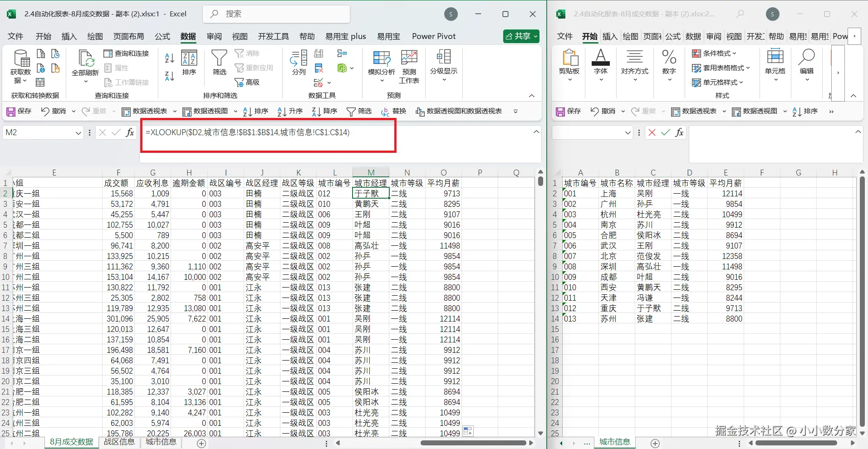Image resolution: width=868 pixels, height=449 pixels.
Task: Open the 对齐方式 alignment group
Action: tap(635, 66)
